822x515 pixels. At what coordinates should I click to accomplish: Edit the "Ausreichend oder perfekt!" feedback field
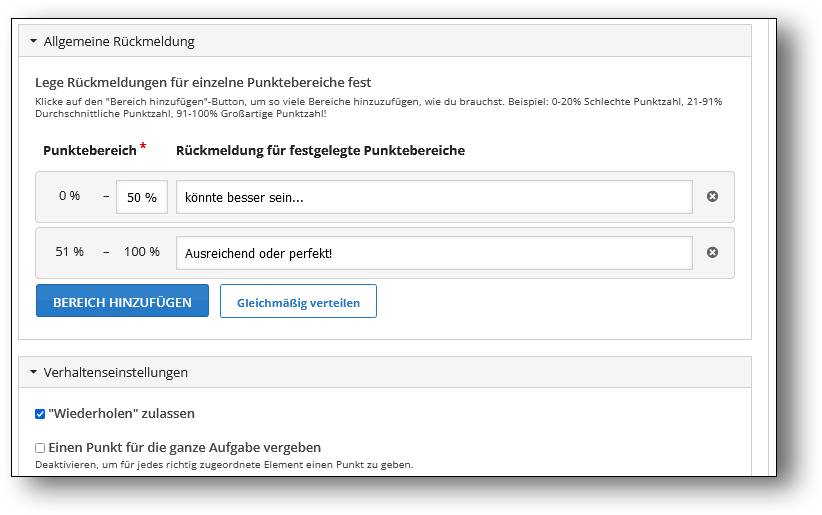coord(434,253)
